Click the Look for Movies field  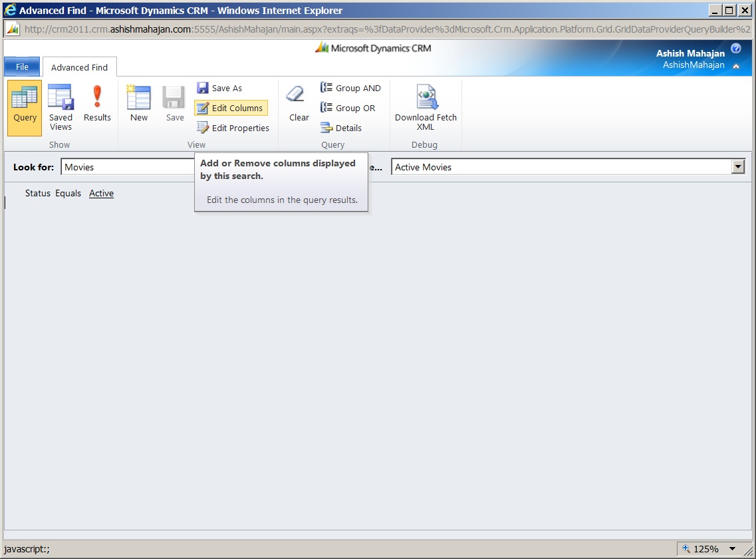tap(128, 167)
